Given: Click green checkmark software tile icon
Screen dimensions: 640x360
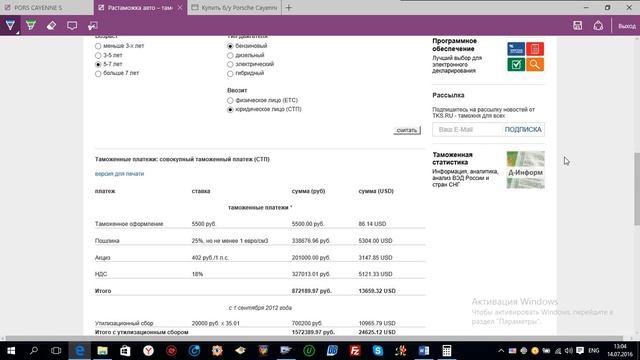Looking at the screenshot, I should pyautogui.click(x=516, y=64).
